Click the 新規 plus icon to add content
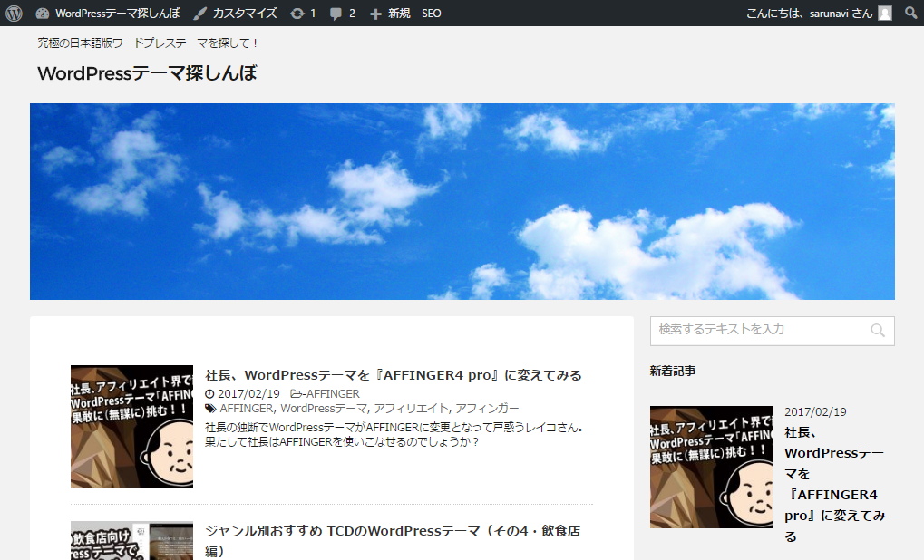This screenshot has width=924, height=560. (x=376, y=14)
